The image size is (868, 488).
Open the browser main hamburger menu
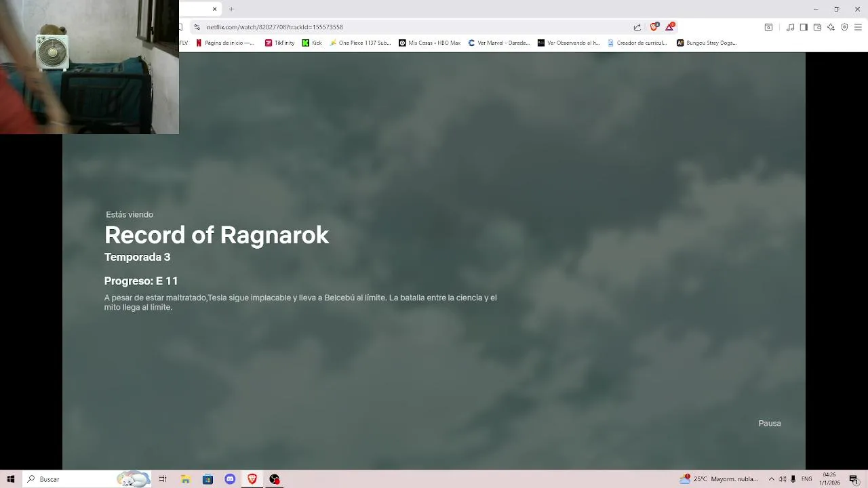pyautogui.click(x=858, y=27)
